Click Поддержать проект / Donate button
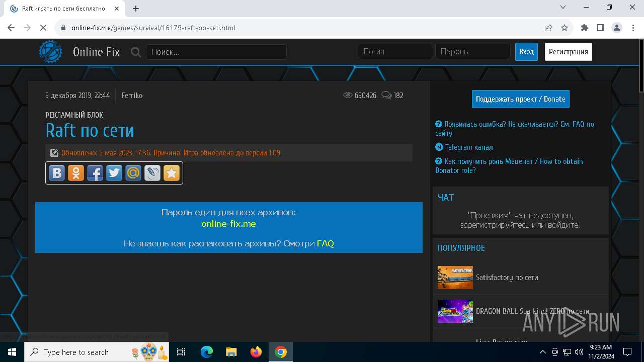Image resolution: width=644 pixels, height=362 pixels. click(521, 99)
